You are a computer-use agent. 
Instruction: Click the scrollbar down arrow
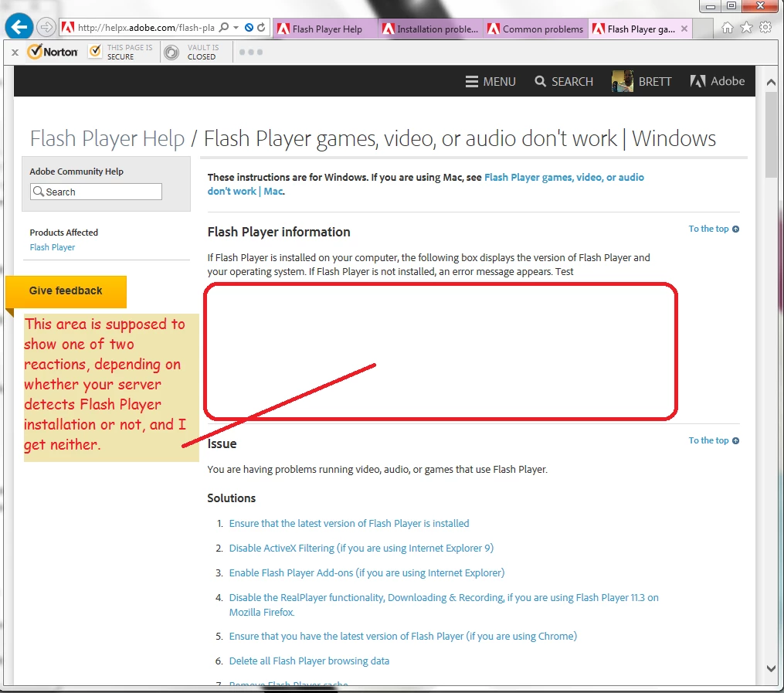pyautogui.click(x=771, y=668)
